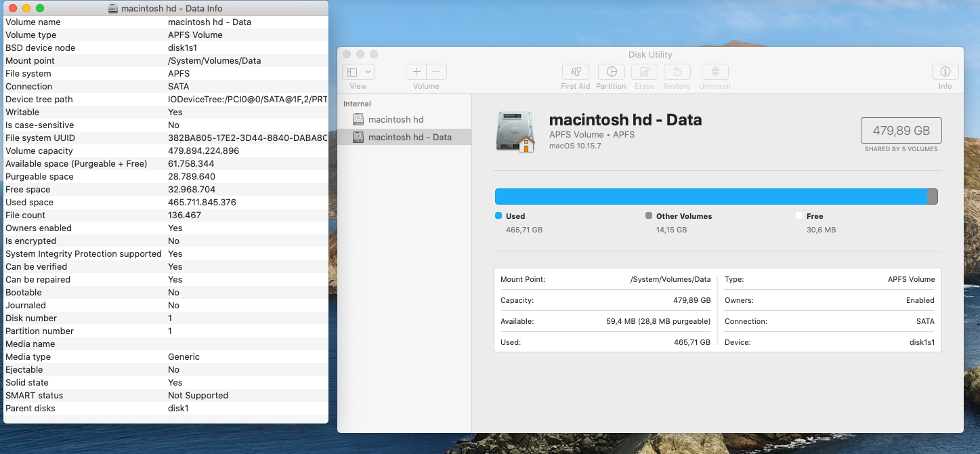Screen dimensions: 980x454
Task: Click the Purgeable space value "28.789.640"
Action: (x=191, y=177)
